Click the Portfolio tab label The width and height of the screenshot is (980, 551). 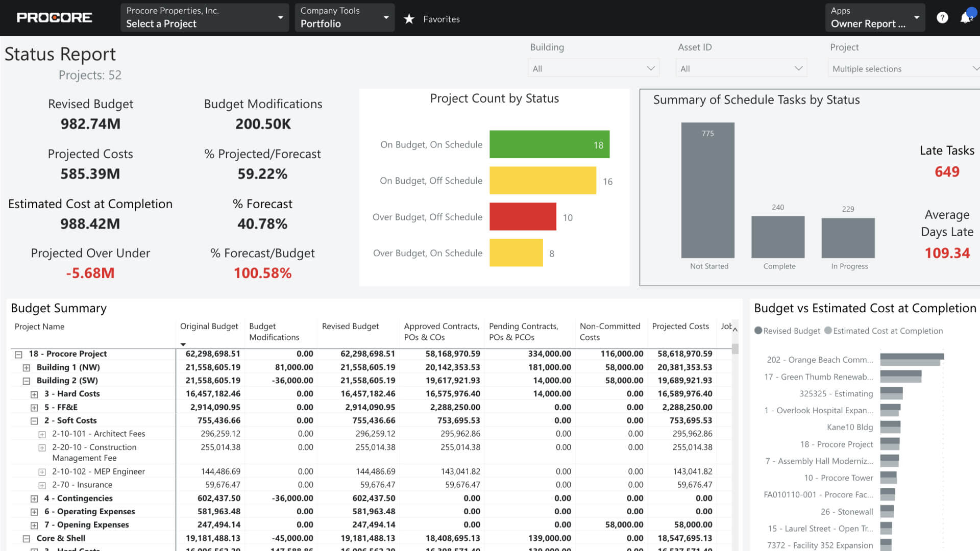[x=321, y=23]
